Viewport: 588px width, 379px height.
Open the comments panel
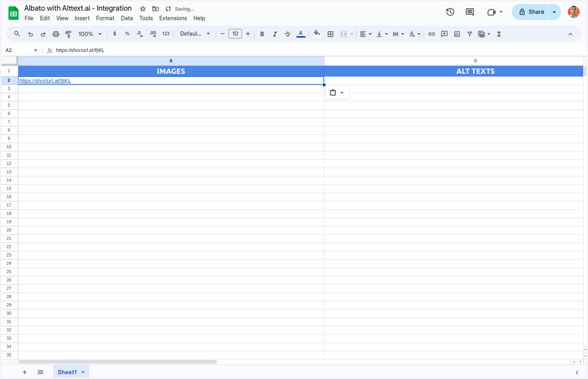point(469,12)
